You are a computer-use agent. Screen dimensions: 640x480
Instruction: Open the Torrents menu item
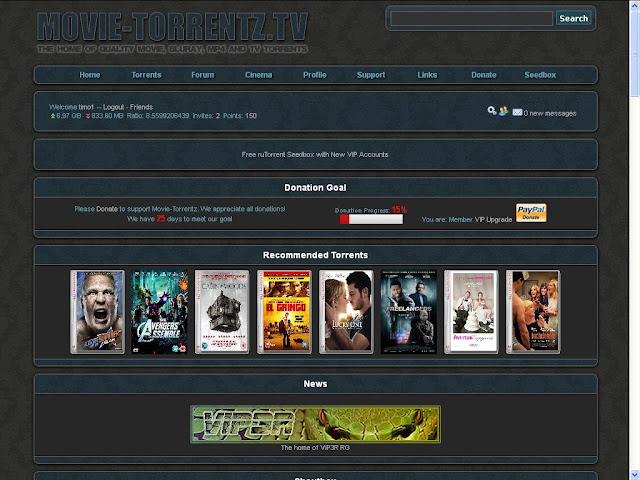click(147, 75)
